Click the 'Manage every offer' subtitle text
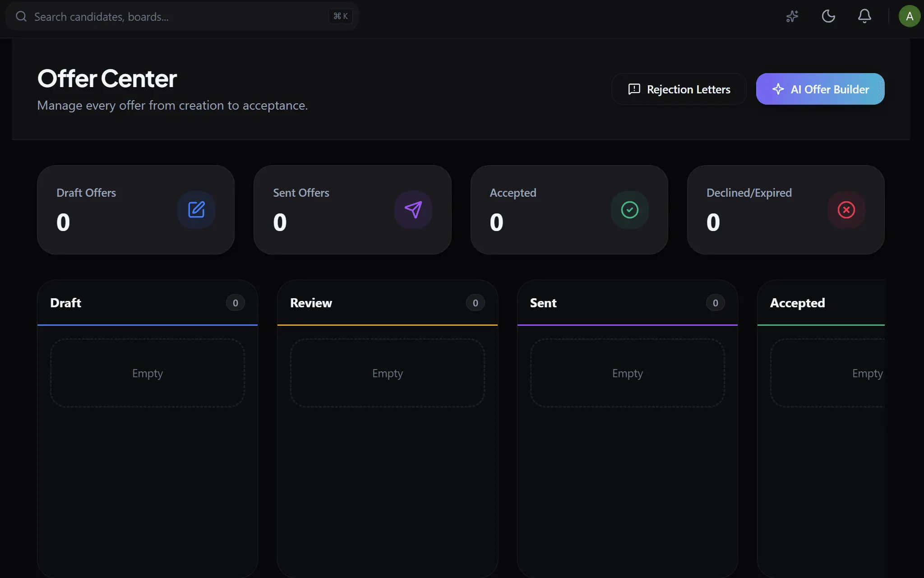924x578 pixels. (x=172, y=106)
